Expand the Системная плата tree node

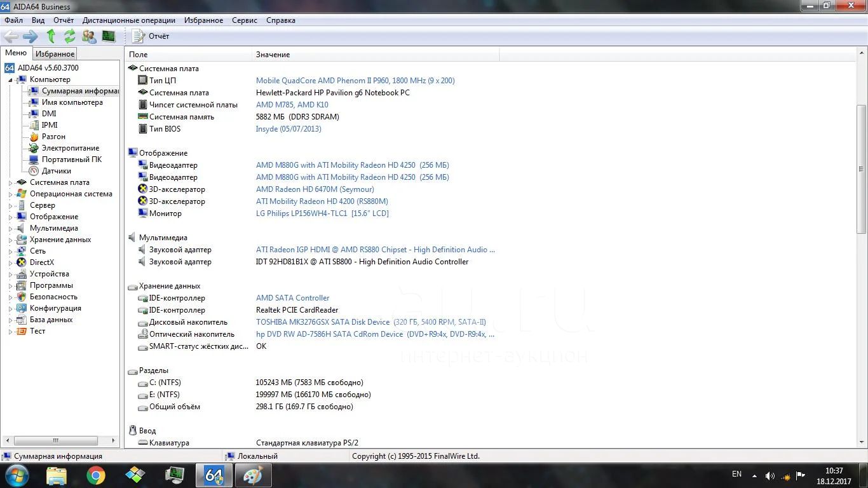pyautogui.click(x=11, y=183)
